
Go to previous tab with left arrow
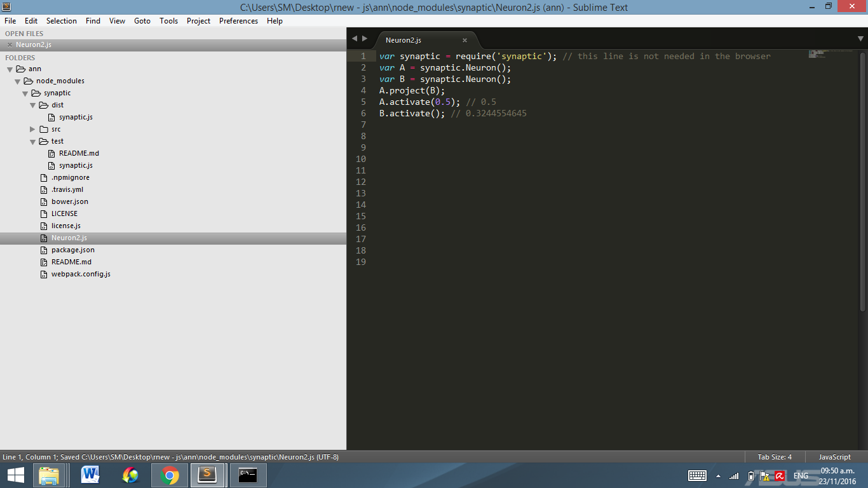(x=355, y=39)
